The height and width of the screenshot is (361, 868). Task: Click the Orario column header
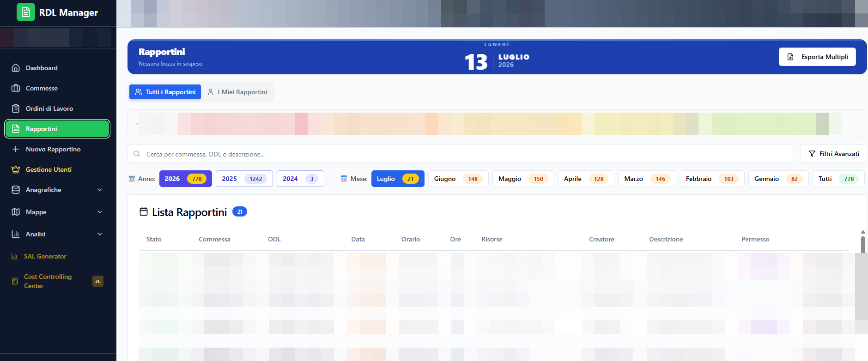[x=411, y=239]
